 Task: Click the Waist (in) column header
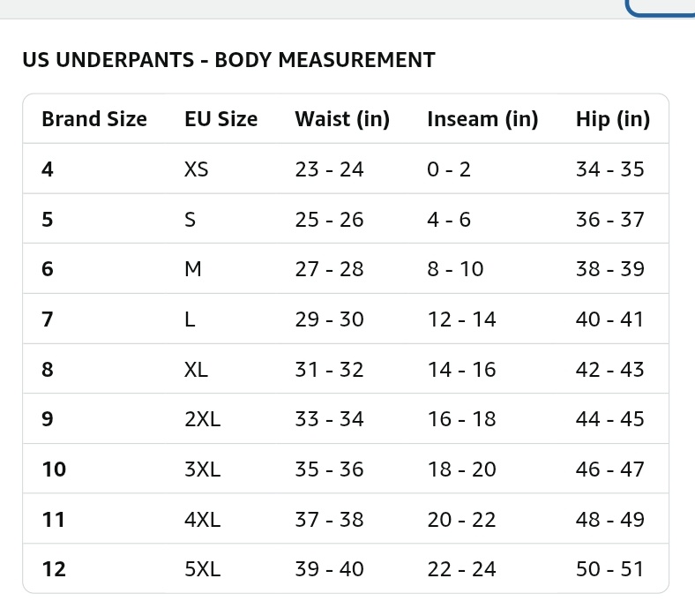(342, 119)
